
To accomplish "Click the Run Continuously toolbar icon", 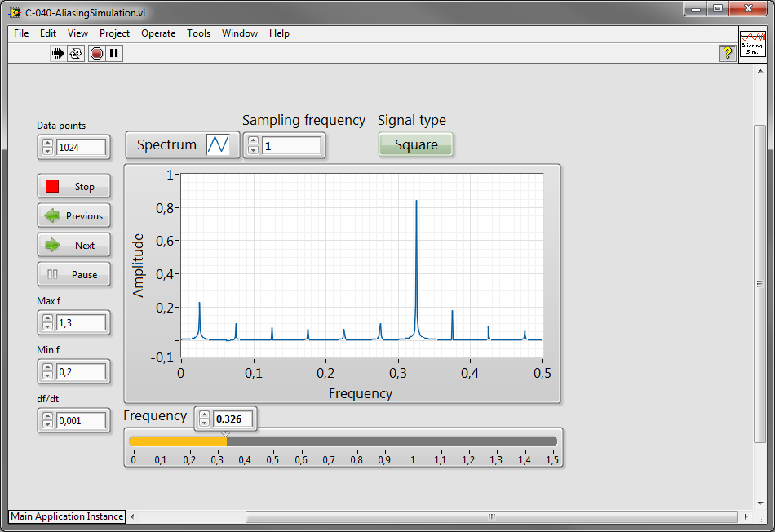I will [x=76, y=53].
